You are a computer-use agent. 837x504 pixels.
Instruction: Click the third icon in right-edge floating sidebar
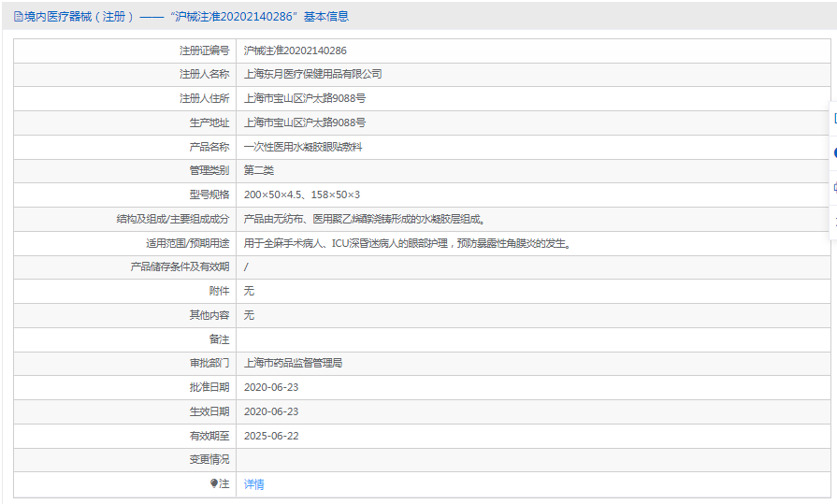[834, 187]
